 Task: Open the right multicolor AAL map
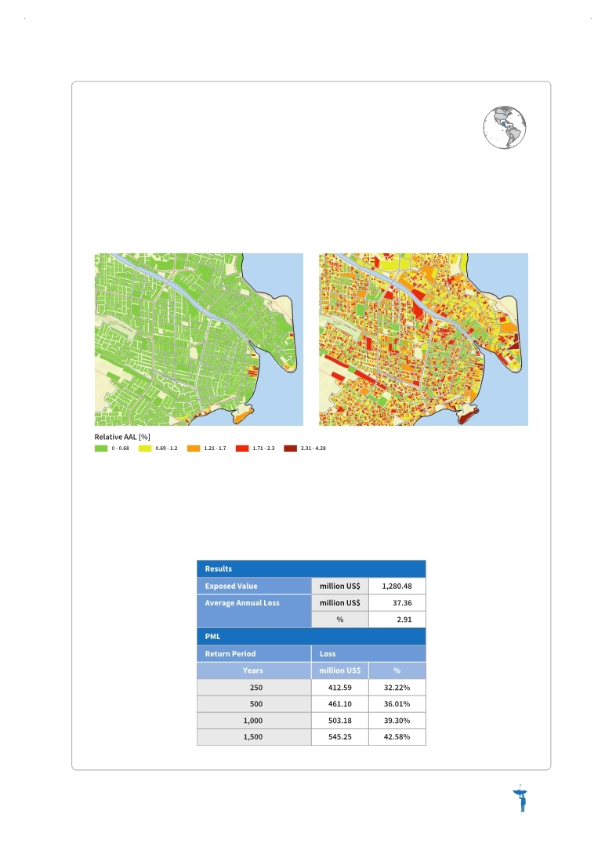click(423, 340)
